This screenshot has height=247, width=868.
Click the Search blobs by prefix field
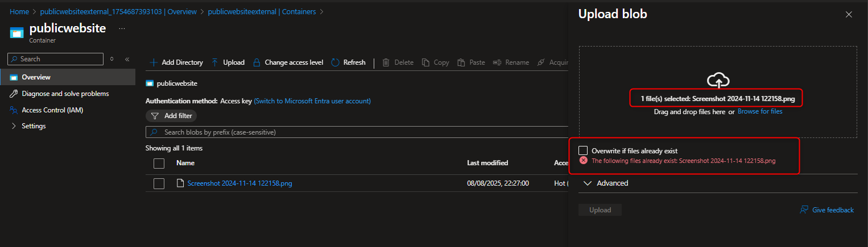[x=357, y=132]
